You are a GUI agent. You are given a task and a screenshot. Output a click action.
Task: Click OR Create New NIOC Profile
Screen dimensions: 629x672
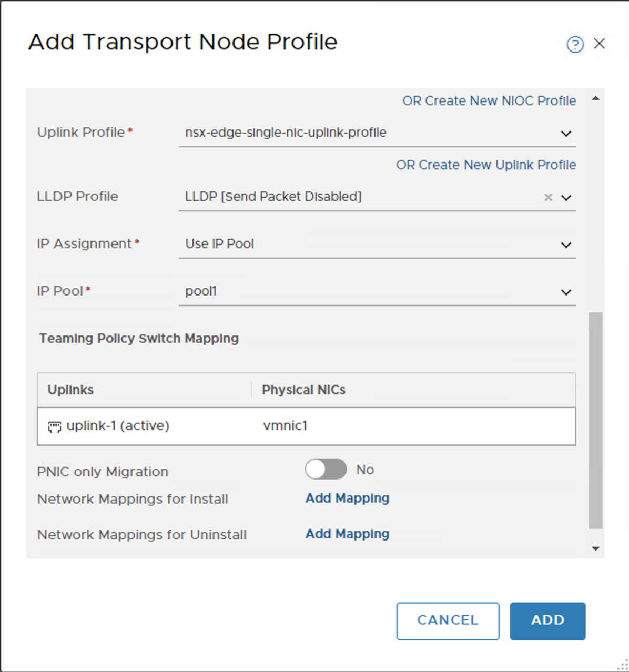coord(489,100)
